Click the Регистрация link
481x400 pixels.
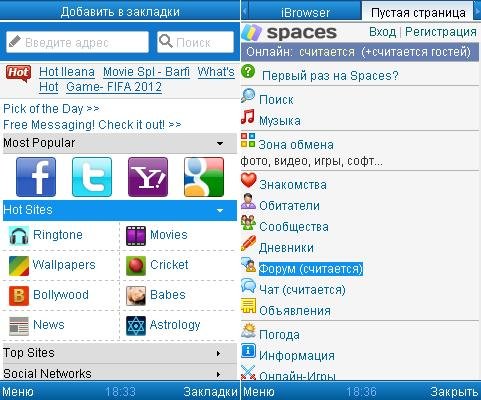point(440,32)
